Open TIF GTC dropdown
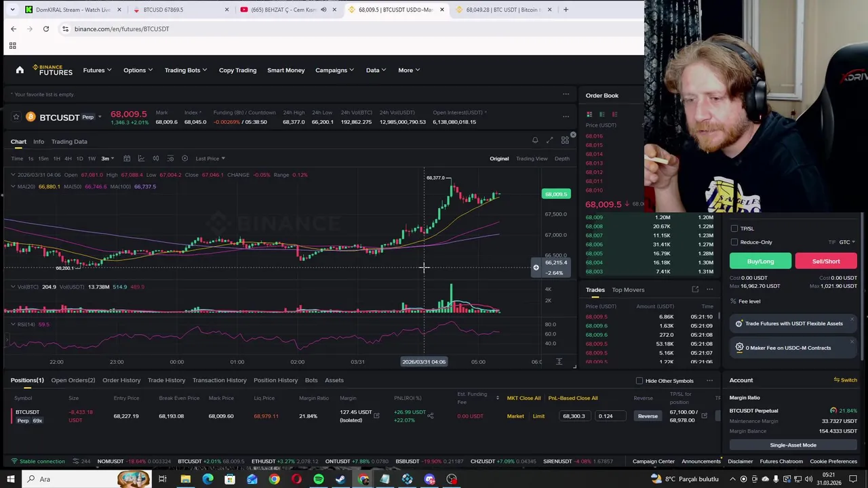 847,242
